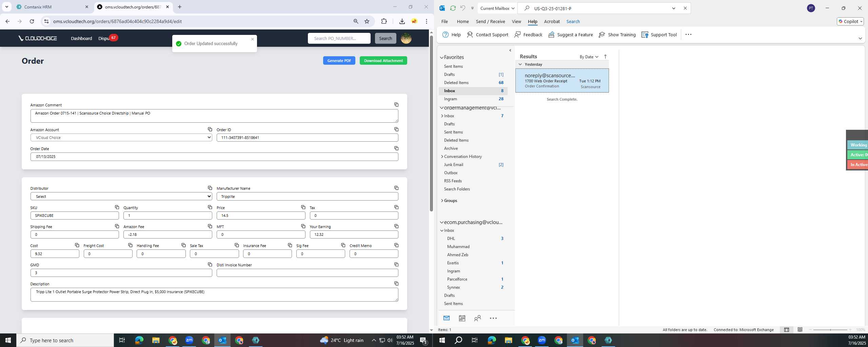This screenshot has height=347, width=868.
Task: Open Outlook Mail view icon
Action: click(447, 318)
